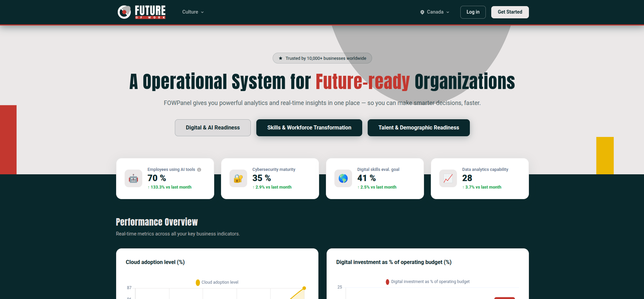The image size is (644, 299).
Task: Open the Culture navigation menu
Action: click(193, 12)
